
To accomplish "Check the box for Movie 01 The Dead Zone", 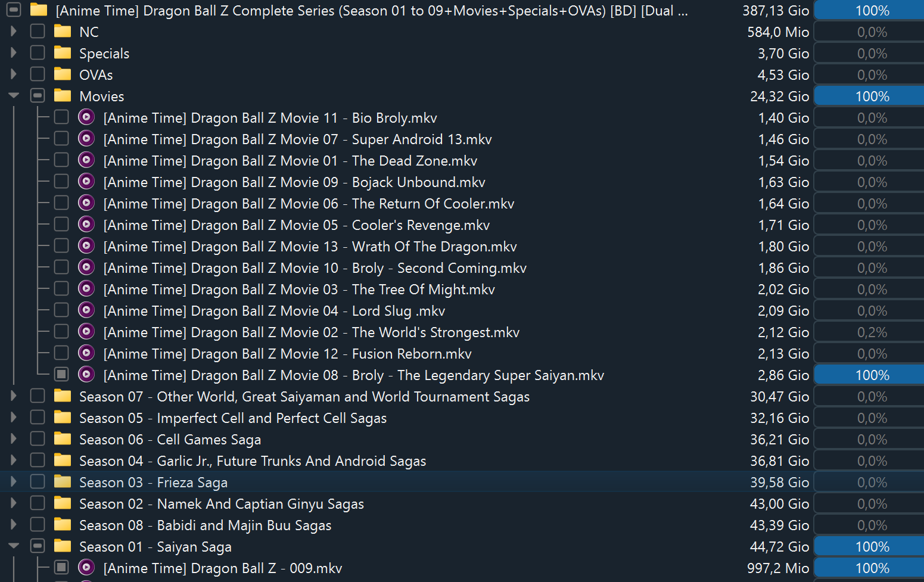I will pos(61,160).
